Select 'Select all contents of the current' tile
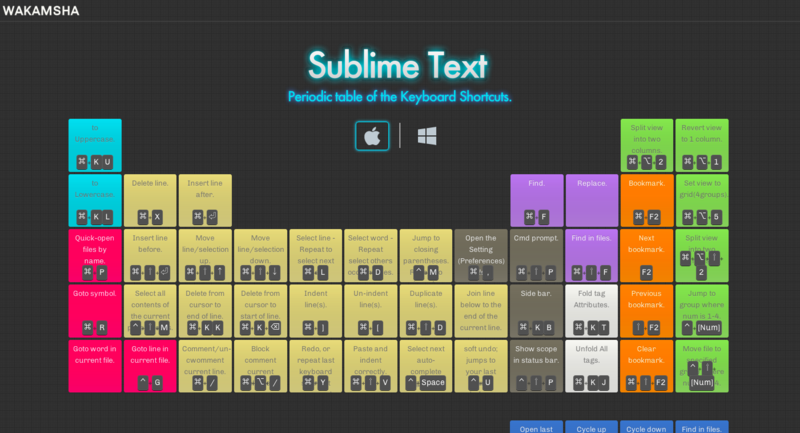This screenshot has height=433, width=800. click(150, 311)
